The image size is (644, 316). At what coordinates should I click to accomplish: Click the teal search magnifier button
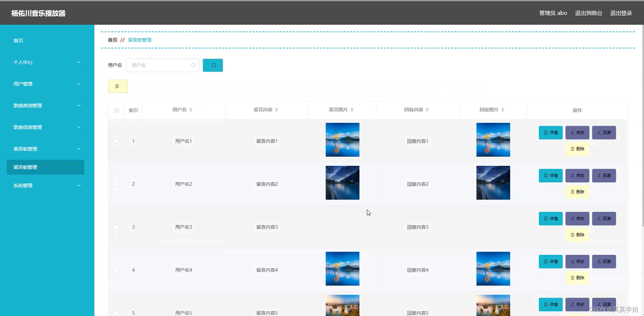click(x=213, y=65)
